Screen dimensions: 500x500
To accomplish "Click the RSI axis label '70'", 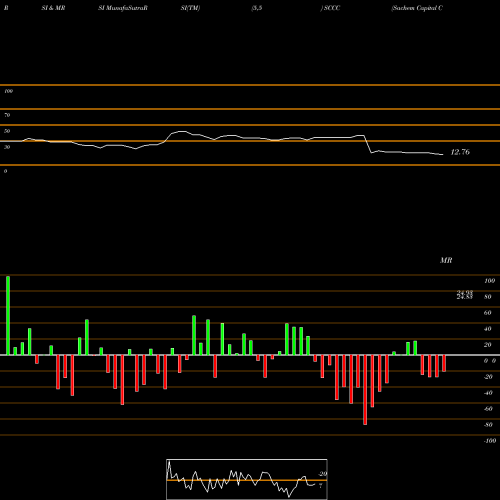I will (7, 115).
